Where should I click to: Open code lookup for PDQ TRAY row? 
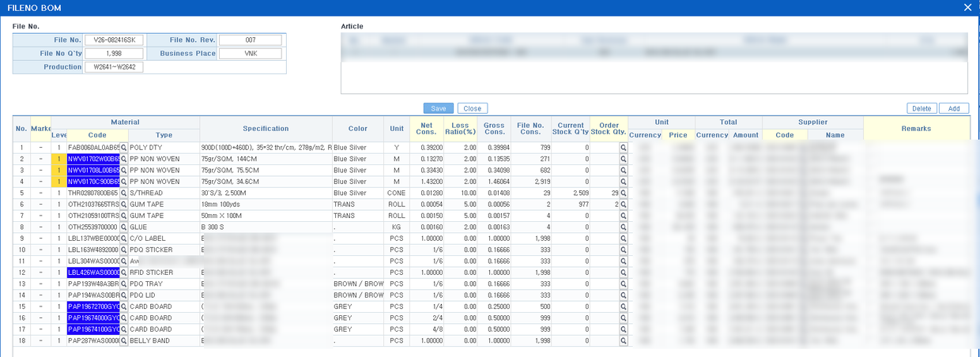click(123, 284)
